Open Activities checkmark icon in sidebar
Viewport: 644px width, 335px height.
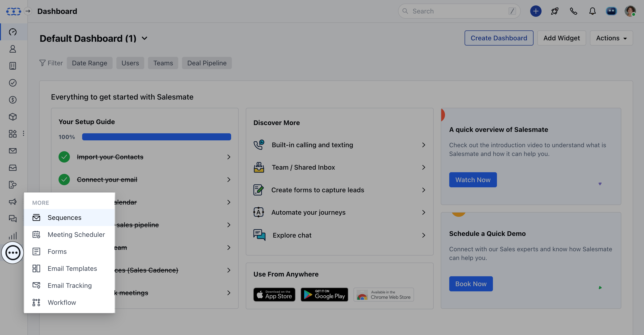click(13, 83)
